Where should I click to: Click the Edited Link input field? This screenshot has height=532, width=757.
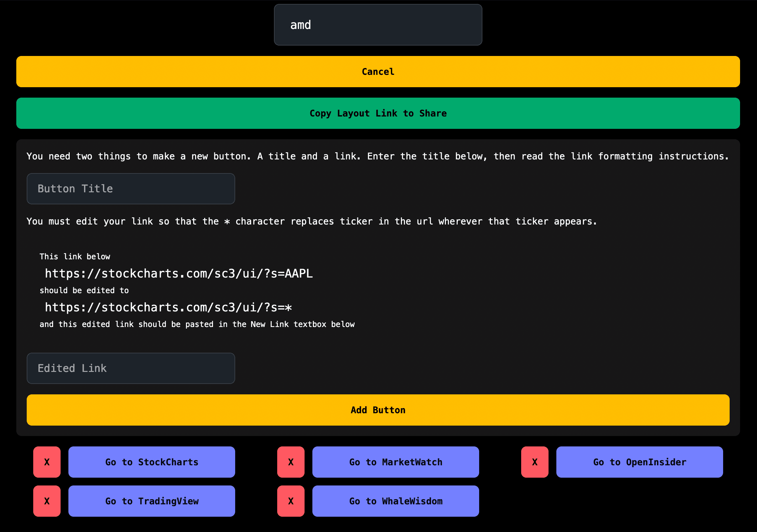[131, 368]
